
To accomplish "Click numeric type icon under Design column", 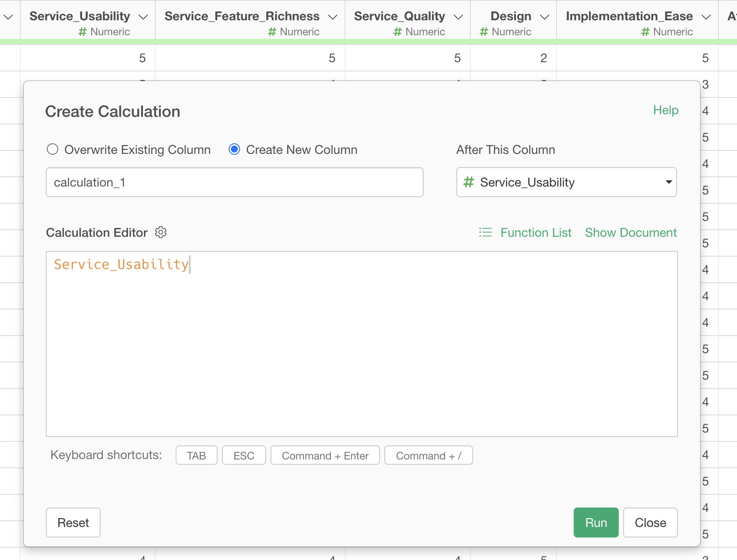I will point(484,32).
